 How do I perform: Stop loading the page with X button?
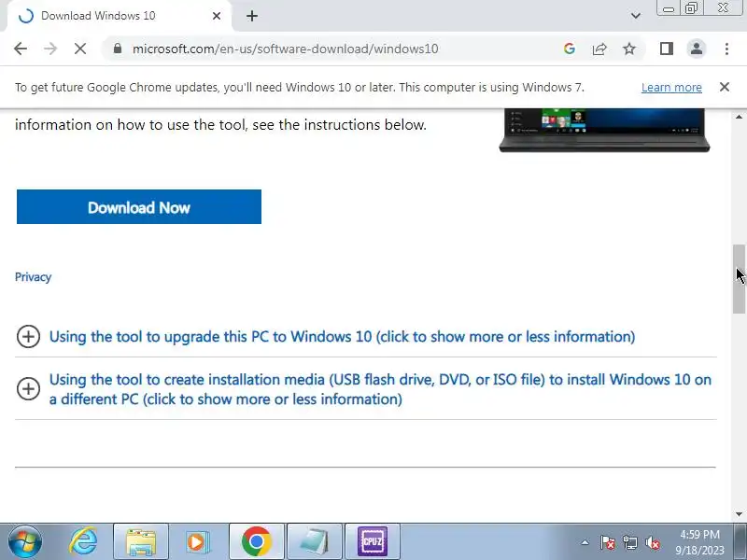point(80,49)
